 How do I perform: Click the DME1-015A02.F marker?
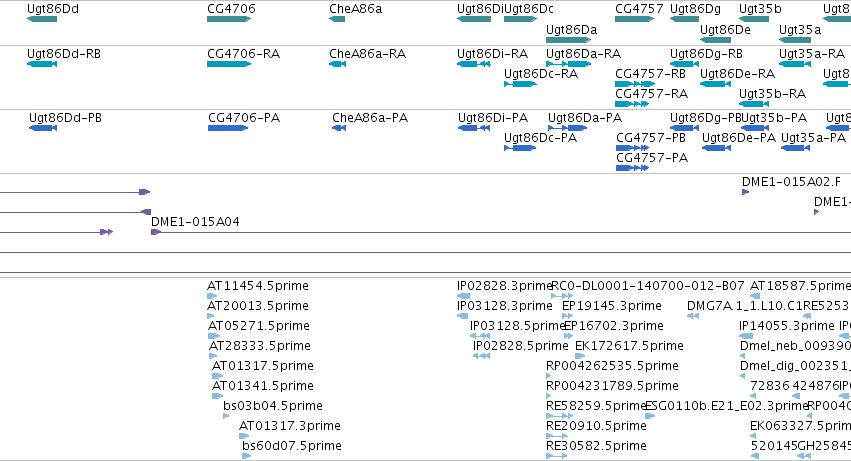(745, 192)
